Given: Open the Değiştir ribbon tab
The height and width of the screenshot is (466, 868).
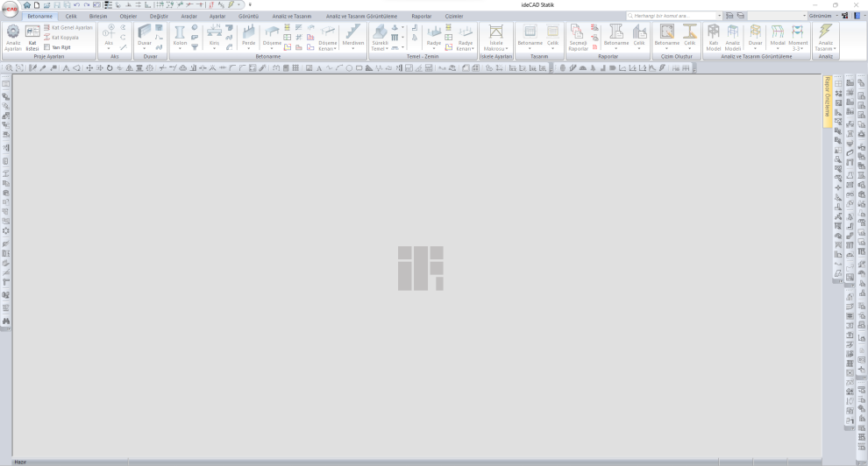Looking at the screenshot, I should tap(159, 16).
